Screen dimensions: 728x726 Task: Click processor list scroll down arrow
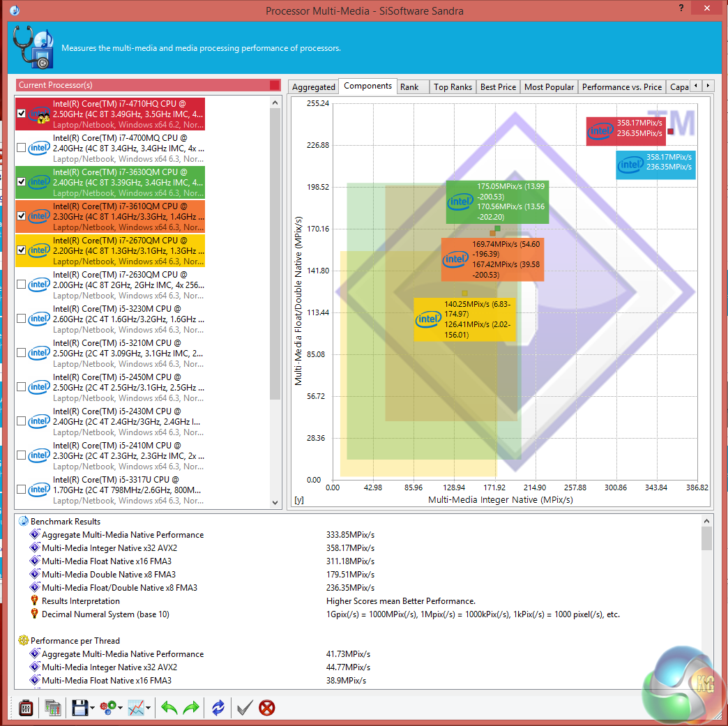(x=275, y=503)
